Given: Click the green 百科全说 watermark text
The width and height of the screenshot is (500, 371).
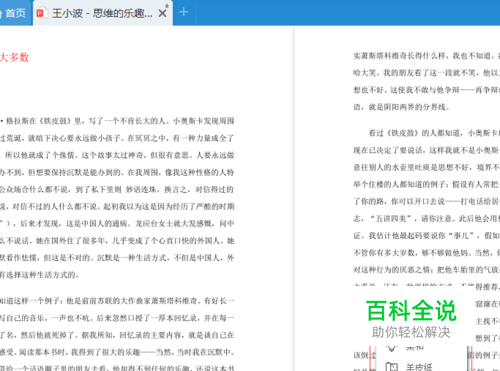Looking at the screenshot, I should (411, 310).
